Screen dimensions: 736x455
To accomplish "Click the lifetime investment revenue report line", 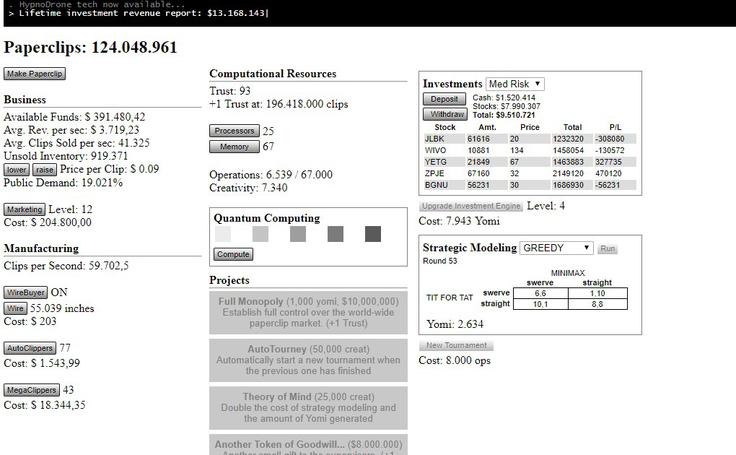I will click(138, 13).
